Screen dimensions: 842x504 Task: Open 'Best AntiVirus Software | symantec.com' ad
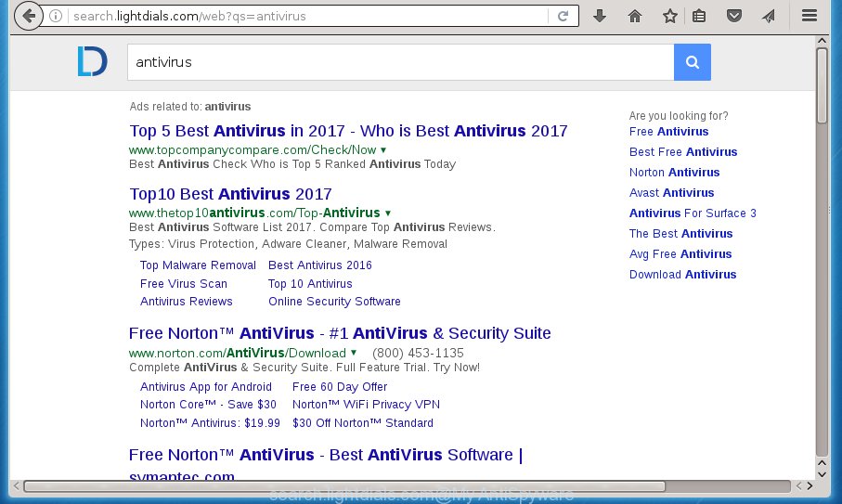click(x=326, y=464)
